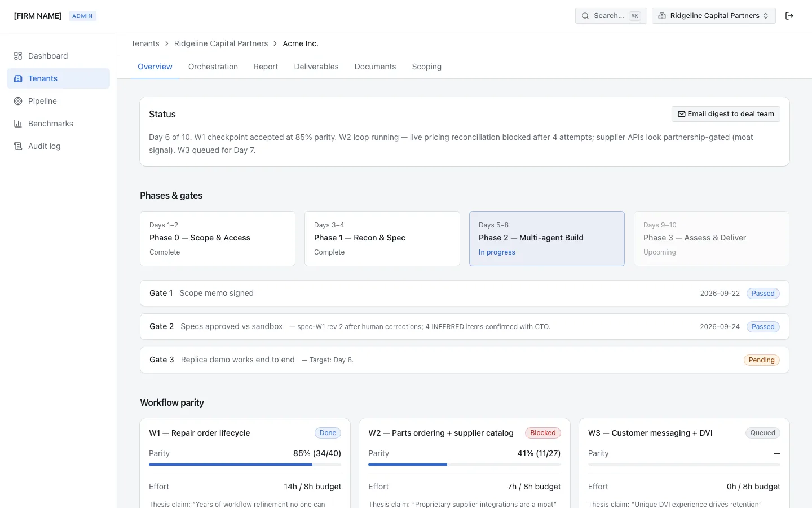Select the Phase 1 — Recon & Spec card
The image size is (812, 508).
pyautogui.click(x=382, y=239)
